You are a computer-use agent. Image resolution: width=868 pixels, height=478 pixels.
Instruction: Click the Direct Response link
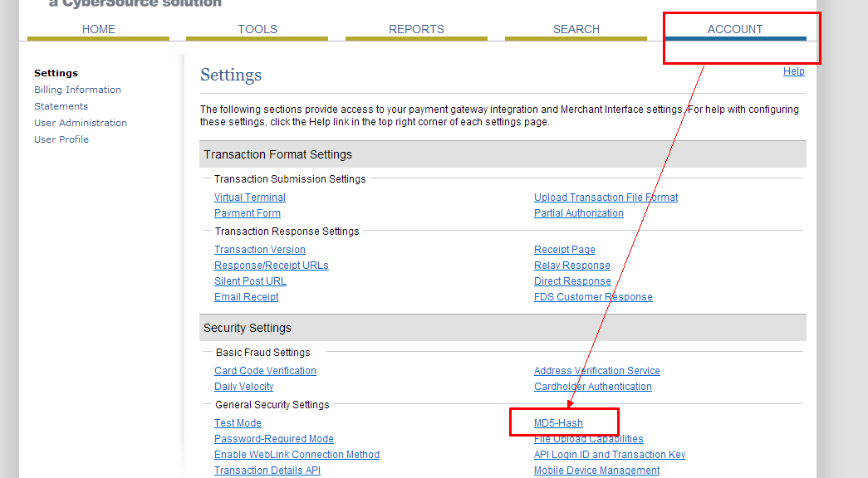572,281
